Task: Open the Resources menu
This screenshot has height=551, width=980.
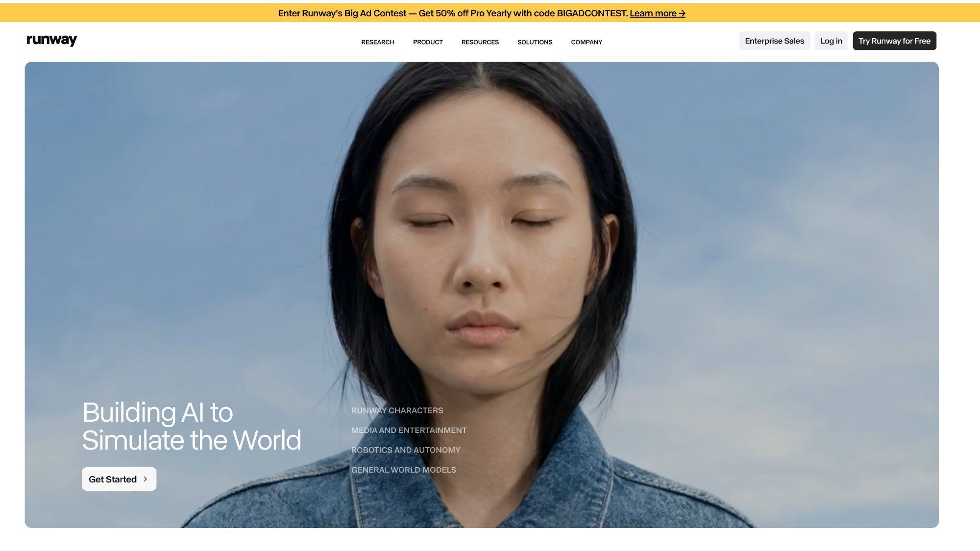Action: 480,42
